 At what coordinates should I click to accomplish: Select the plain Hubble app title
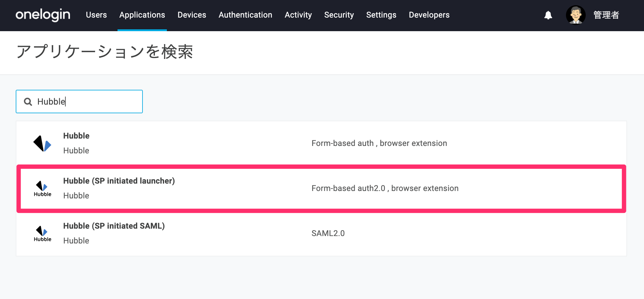(76, 136)
